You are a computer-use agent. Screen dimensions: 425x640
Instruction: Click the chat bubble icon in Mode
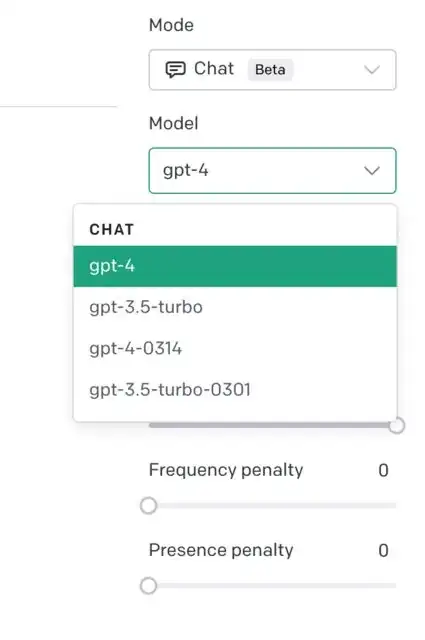click(176, 69)
